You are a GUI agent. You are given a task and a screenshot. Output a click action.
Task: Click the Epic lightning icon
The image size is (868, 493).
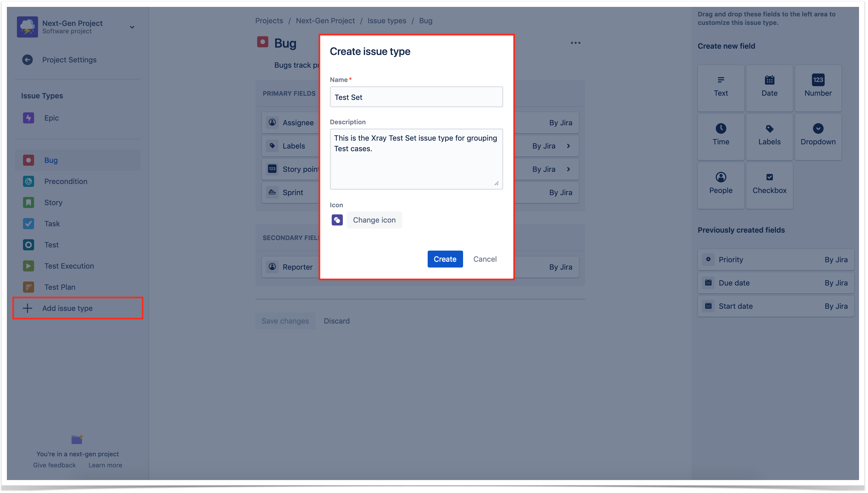[x=29, y=118]
